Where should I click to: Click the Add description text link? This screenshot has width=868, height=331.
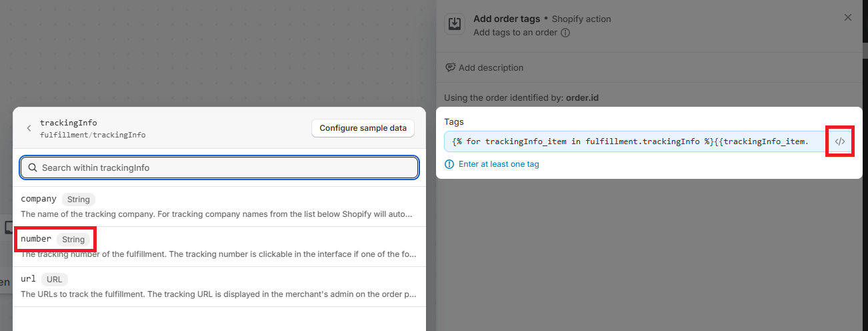491,67
